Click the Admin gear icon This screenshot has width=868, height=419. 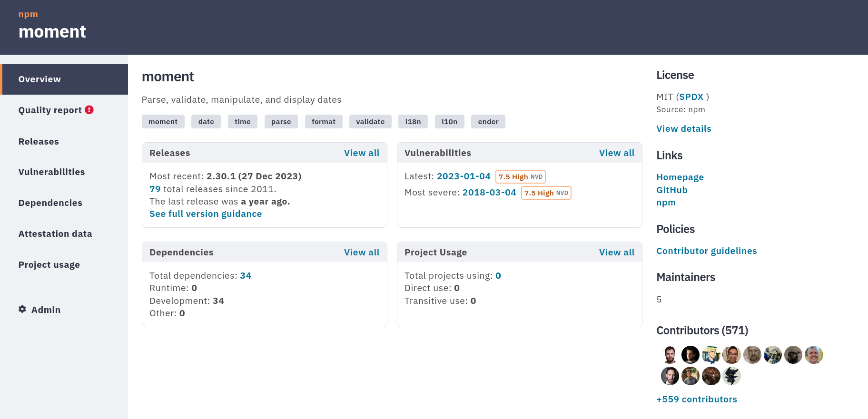(22, 309)
